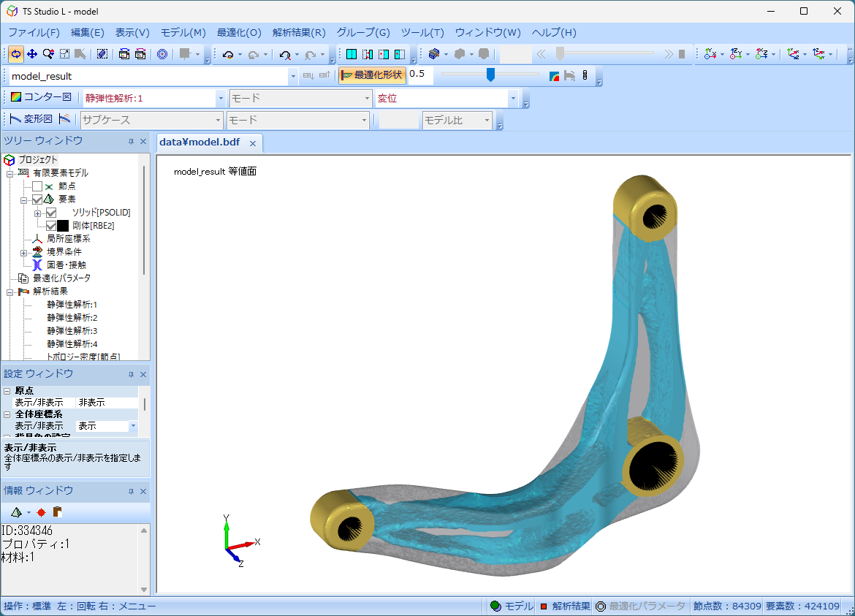Select 最適化パラメータ in the tree
The height and width of the screenshot is (616, 855).
tap(61, 278)
